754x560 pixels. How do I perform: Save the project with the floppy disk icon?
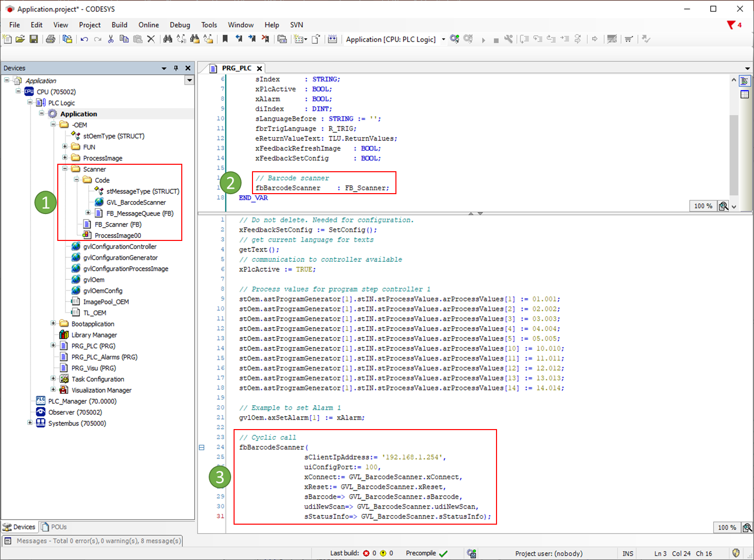pyautogui.click(x=34, y=39)
